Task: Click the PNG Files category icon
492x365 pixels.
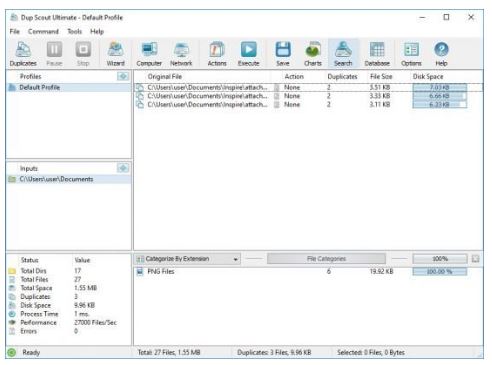Action: pos(140,272)
